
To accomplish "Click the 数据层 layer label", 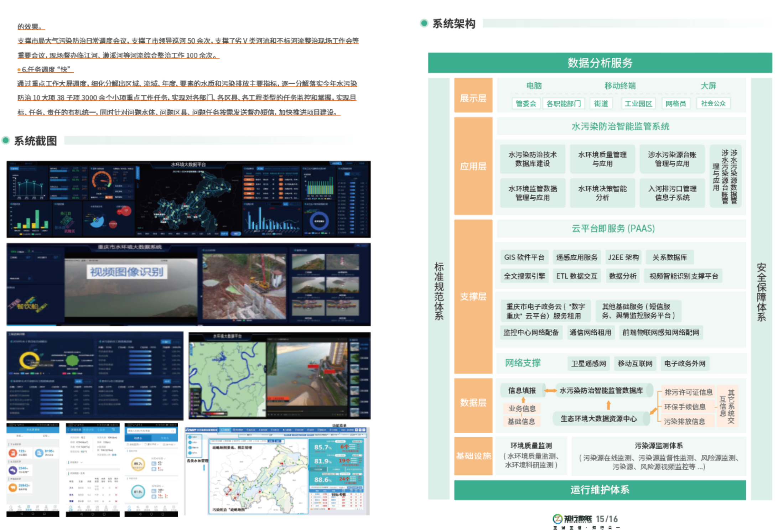I will pyautogui.click(x=473, y=402).
